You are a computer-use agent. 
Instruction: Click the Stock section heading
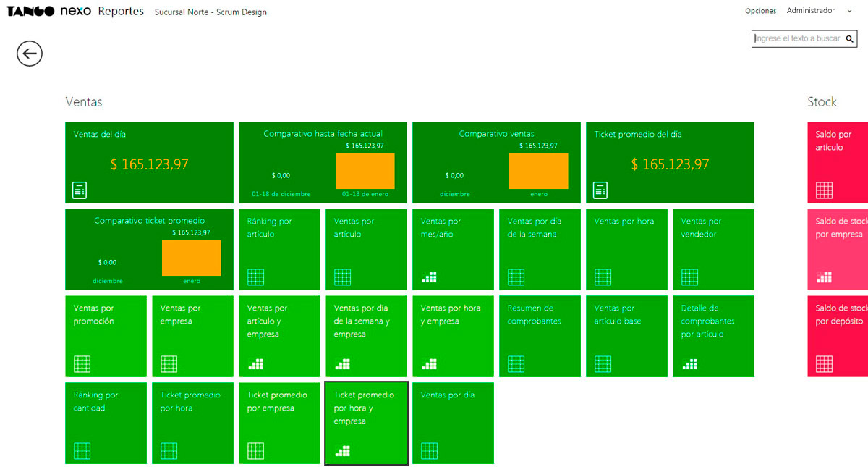pyautogui.click(x=822, y=102)
